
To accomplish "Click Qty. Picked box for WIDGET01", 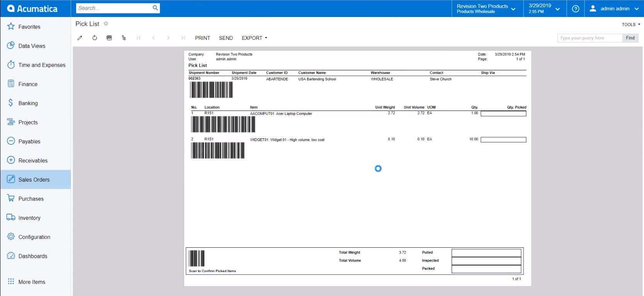I will point(503,140).
